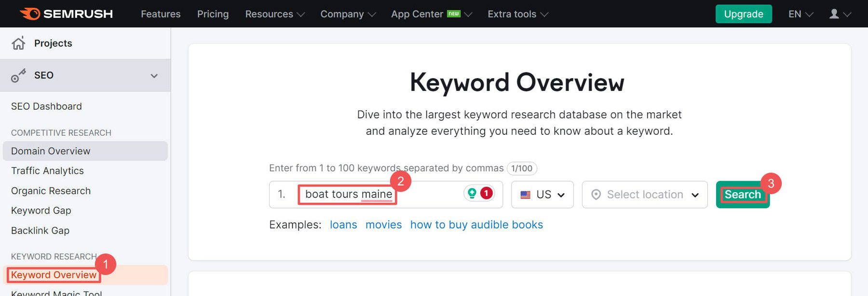Select Organic Research in the sidebar

51,191
